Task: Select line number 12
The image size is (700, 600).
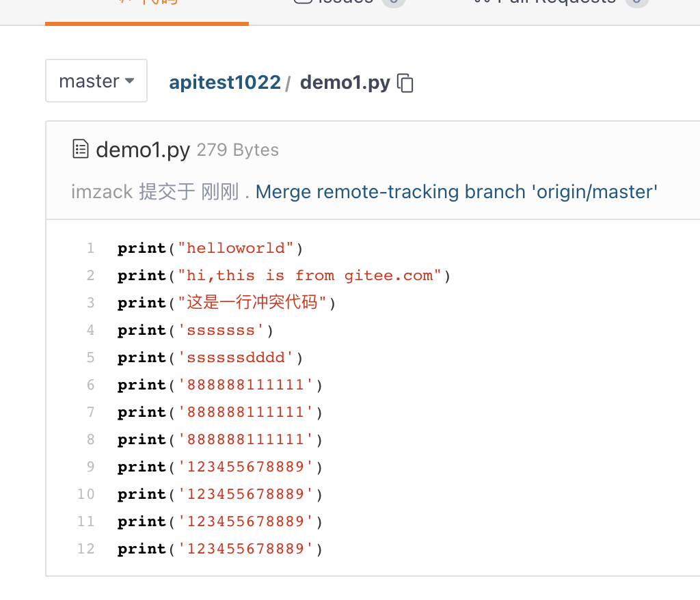Action: [85, 548]
